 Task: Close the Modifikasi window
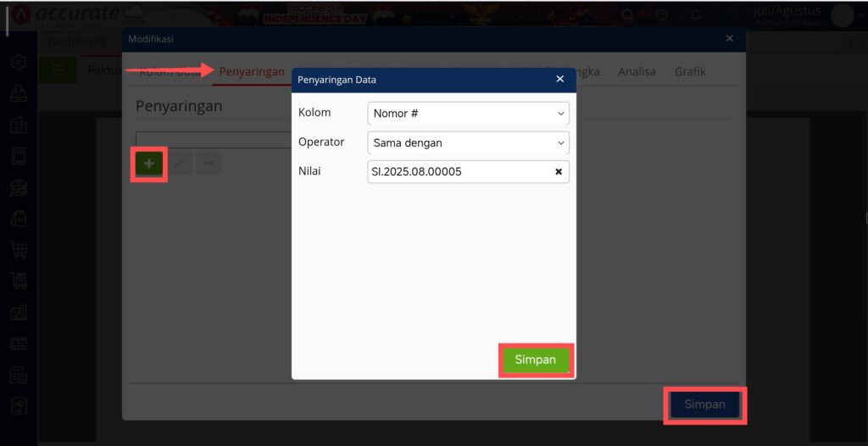(730, 38)
